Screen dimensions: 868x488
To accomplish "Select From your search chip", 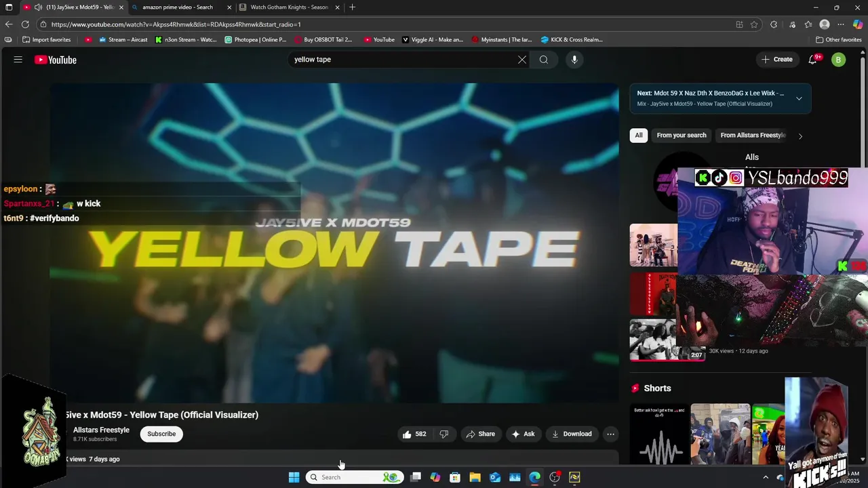I will point(682,136).
